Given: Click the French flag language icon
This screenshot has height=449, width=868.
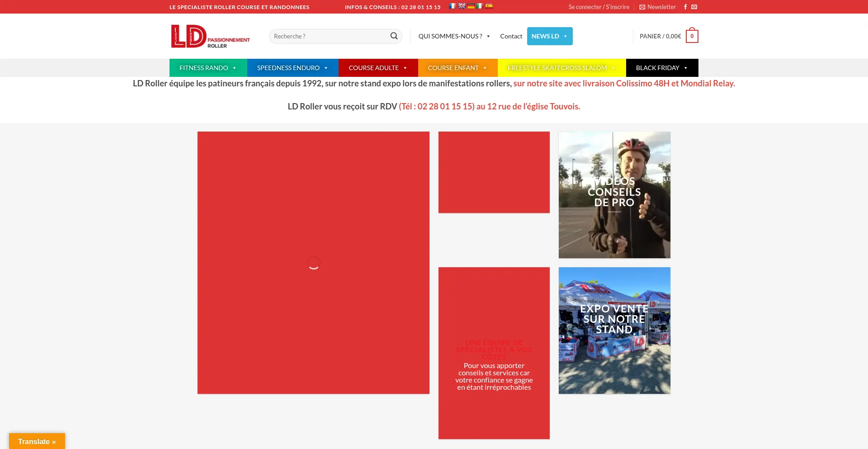Looking at the screenshot, I should (452, 6).
